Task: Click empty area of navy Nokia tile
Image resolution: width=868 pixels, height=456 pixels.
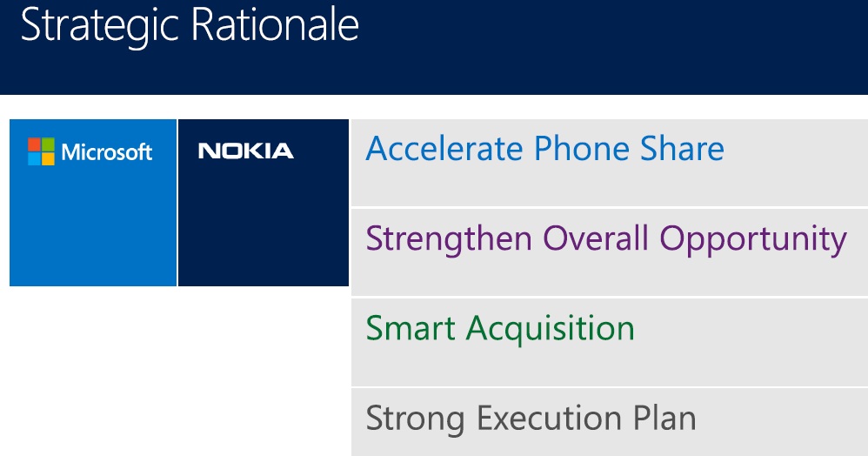Action: [x=263, y=235]
